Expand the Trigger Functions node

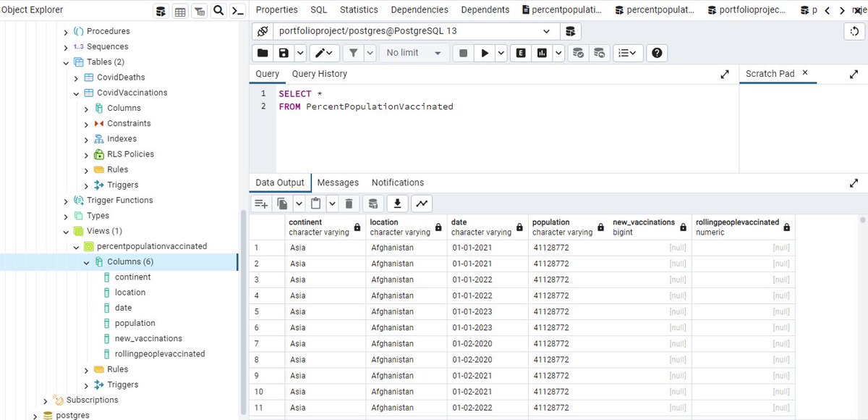pos(67,201)
